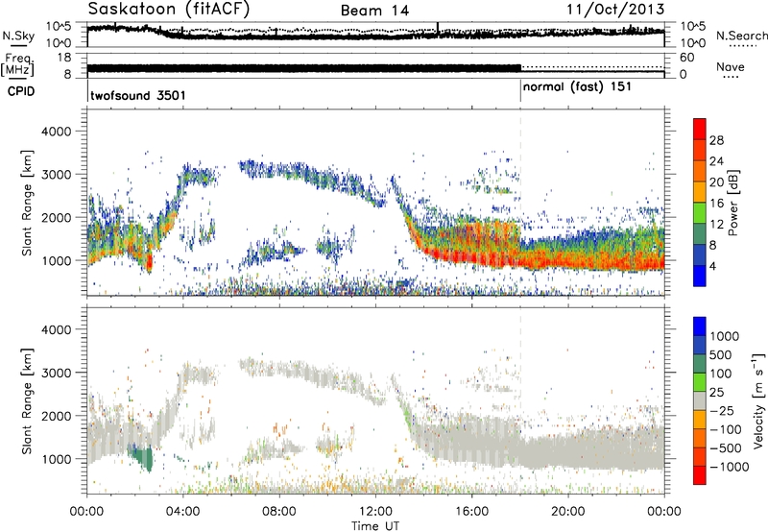Click the 'Beam 14' label

point(374,11)
